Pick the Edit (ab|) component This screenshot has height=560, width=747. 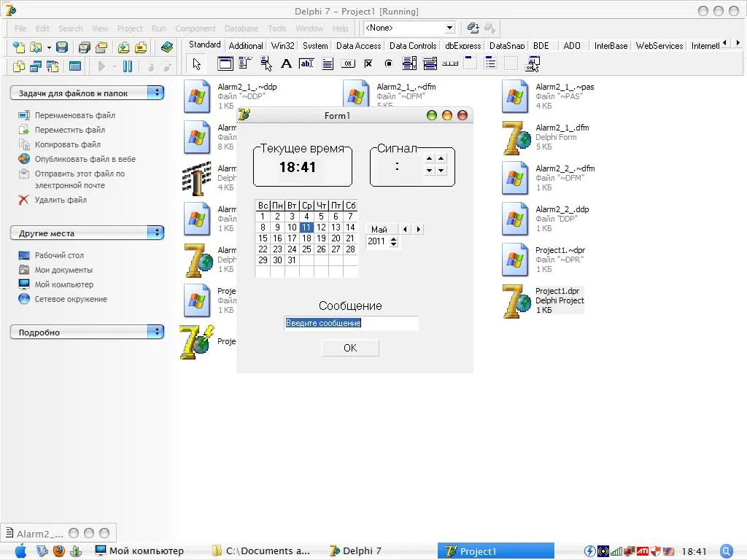[306, 63]
